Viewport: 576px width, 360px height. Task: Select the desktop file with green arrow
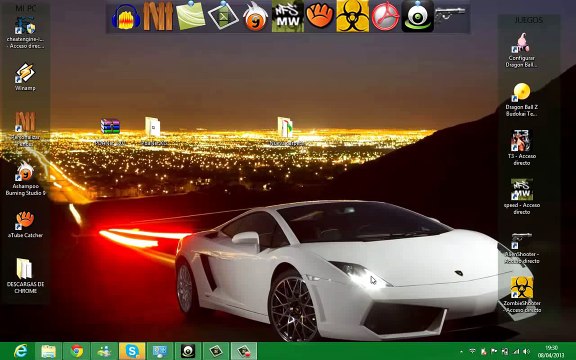point(286,132)
